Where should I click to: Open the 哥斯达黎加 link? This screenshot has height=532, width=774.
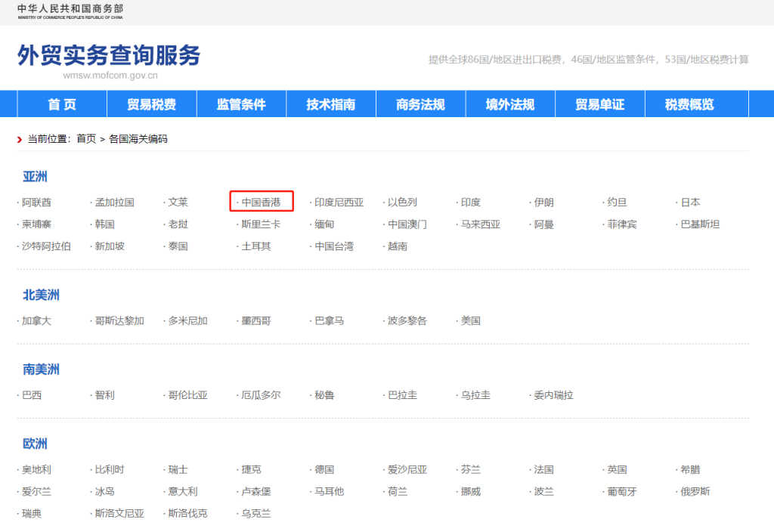coord(119,320)
